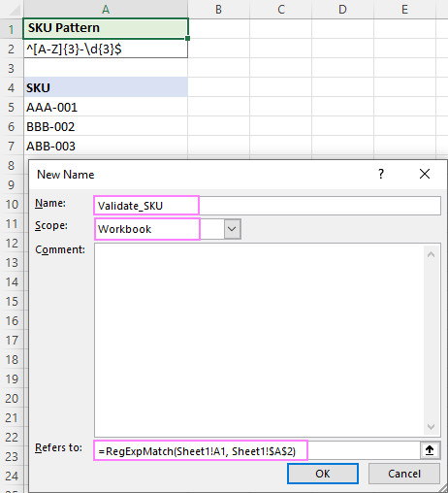Image resolution: width=448 pixels, height=493 pixels.
Task: Select column C header
Action: pos(281,9)
